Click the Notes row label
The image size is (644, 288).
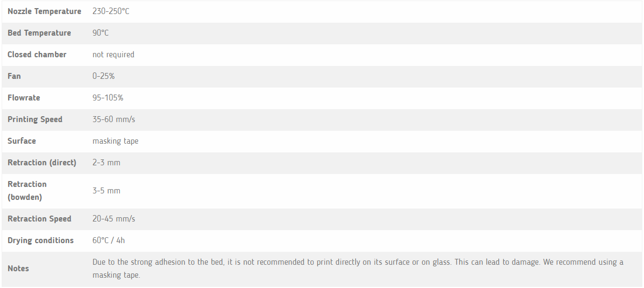[18, 269]
